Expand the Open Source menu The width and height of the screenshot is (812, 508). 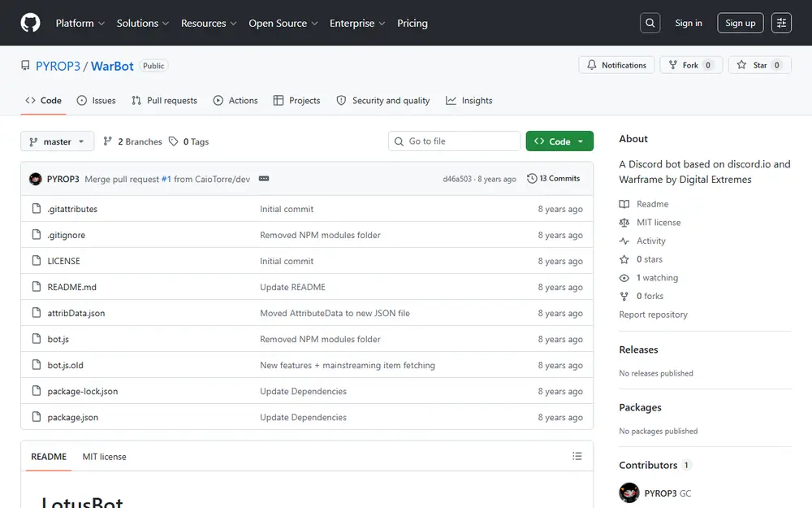[283, 24]
